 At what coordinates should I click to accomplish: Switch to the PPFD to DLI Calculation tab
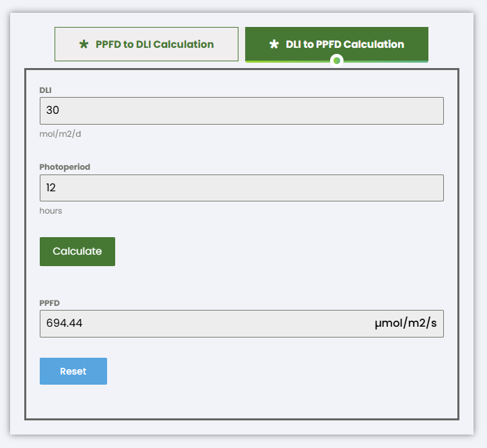(x=146, y=44)
